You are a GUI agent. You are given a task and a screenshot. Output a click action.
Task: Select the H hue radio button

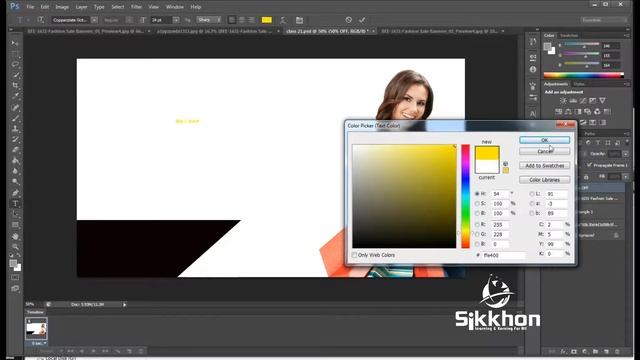click(477, 194)
